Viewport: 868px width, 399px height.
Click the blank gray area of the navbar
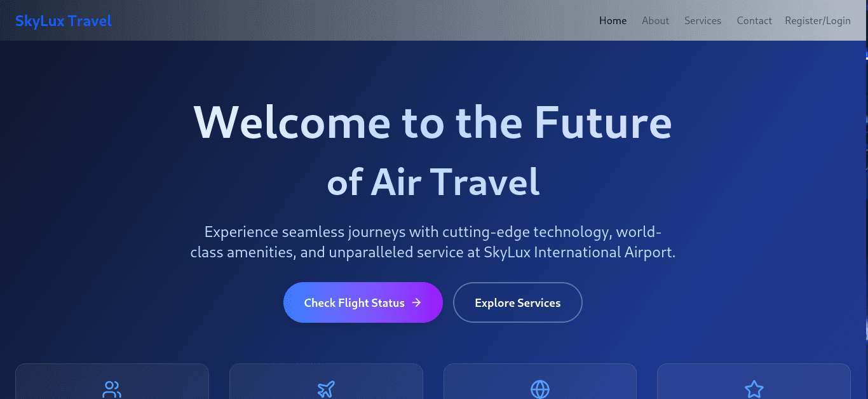point(356,20)
